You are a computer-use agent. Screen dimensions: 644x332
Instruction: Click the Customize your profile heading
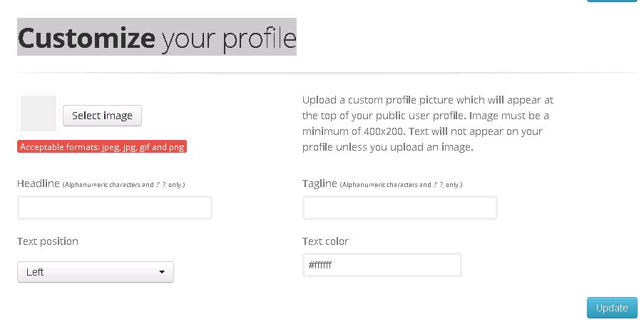tap(156, 37)
